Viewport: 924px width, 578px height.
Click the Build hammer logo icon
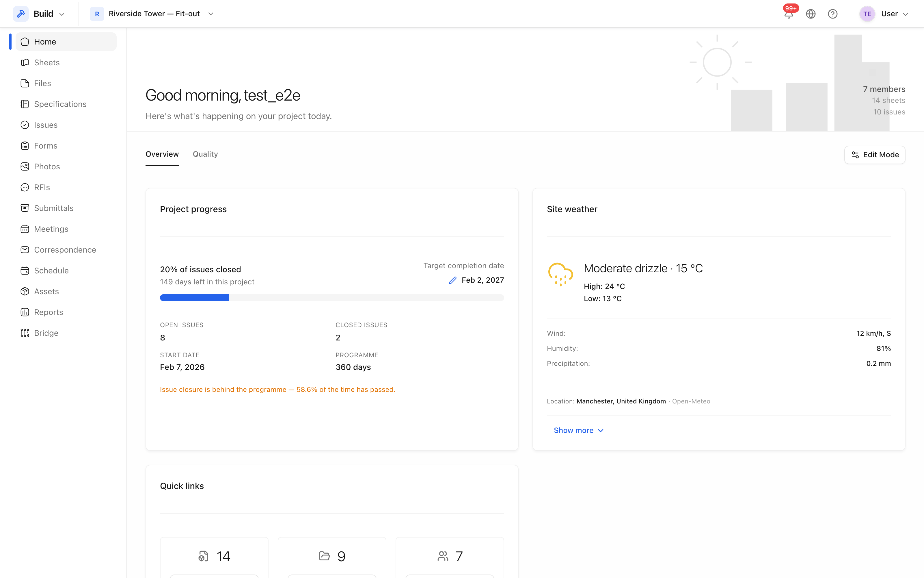(21, 14)
